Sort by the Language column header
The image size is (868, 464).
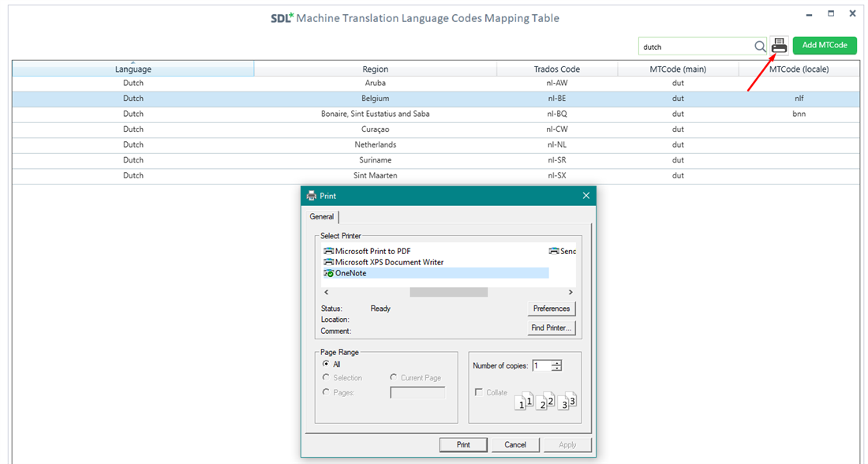[133, 69]
